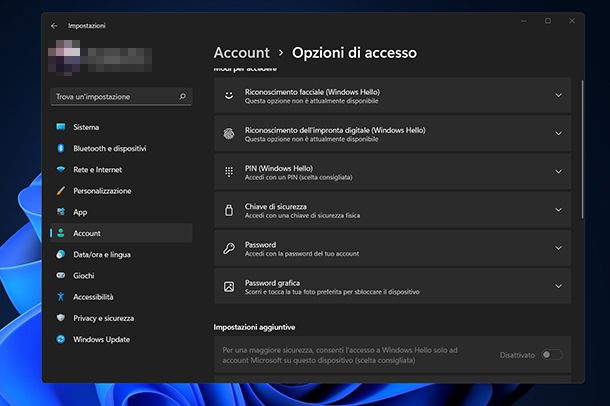Click the Bluetooth icon in sidebar
Image resolution: width=610 pixels, height=406 pixels.
pyautogui.click(x=61, y=148)
